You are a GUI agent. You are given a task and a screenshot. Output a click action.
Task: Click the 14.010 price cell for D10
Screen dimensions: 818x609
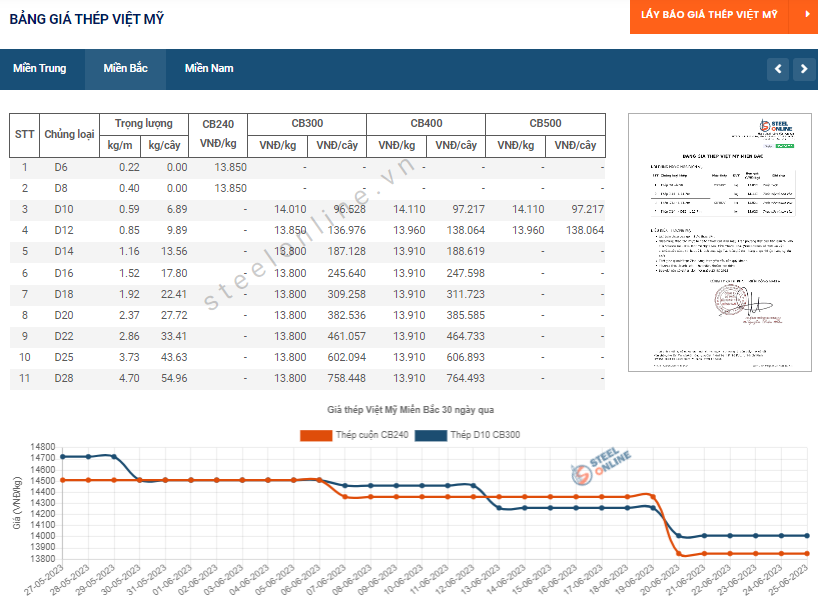coord(290,209)
